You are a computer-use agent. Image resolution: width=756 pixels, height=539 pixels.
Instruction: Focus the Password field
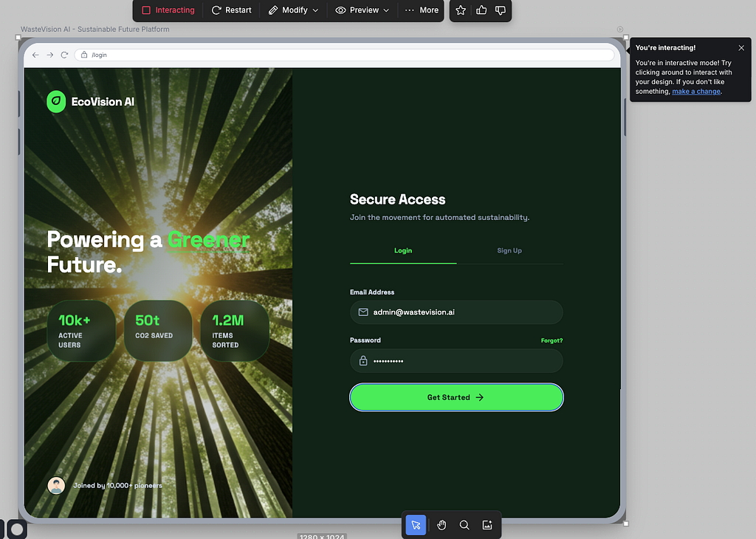(x=456, y=360)
